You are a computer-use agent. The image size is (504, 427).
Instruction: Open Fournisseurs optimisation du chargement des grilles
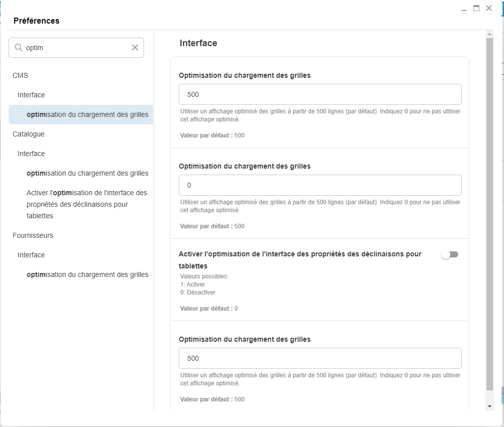coord(87,274)
